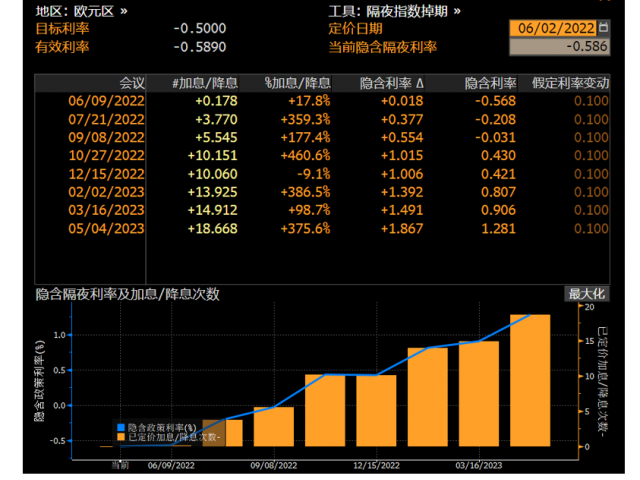Toggle the blue 隐含政策利率 legend marker
The height and width of the screenshot is (480, 640).
121,427
